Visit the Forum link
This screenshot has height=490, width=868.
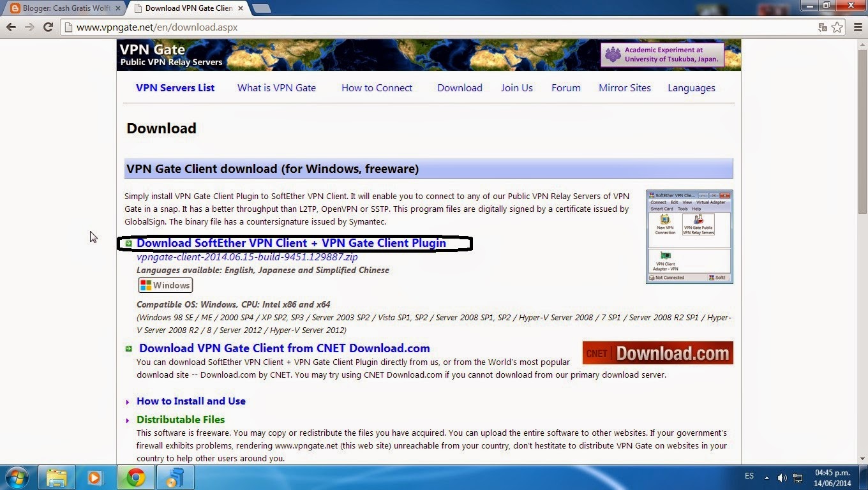pos(566,88)
